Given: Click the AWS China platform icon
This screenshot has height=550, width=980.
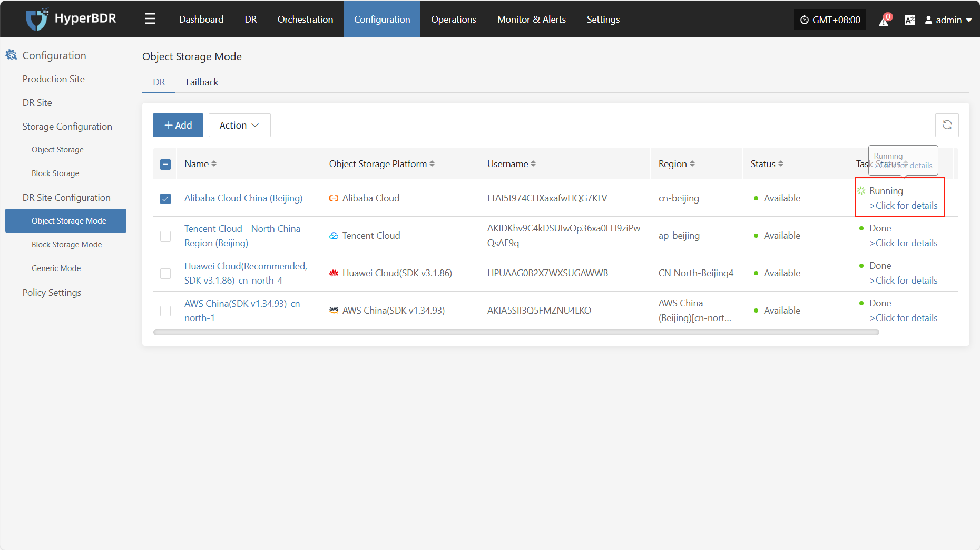Looking at the screenshot, I should click(x=334, y=311).
